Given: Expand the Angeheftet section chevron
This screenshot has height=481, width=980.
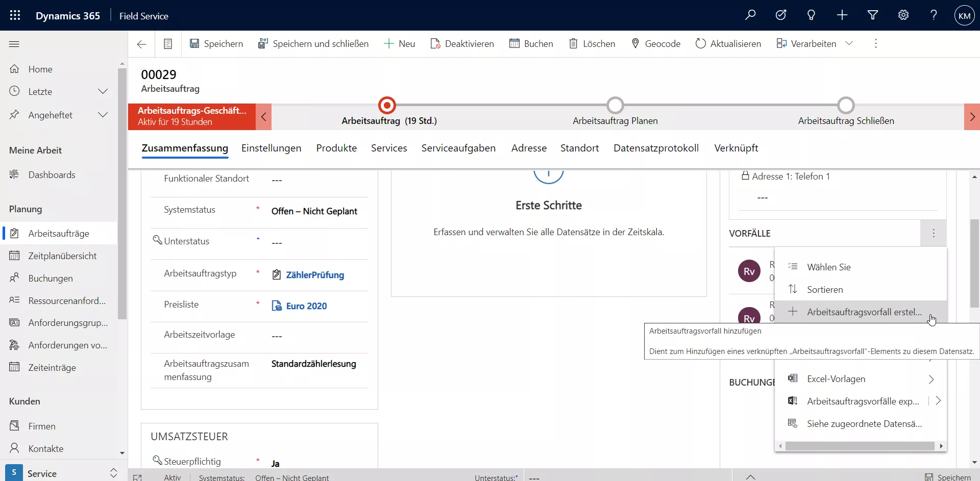Looking at the screenshot, I should tap(103, 115).
